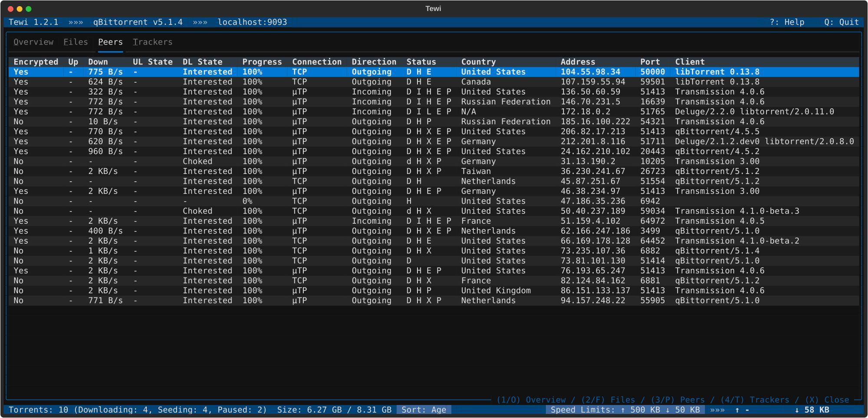Click the Peers tab
868x418 pixels.
[x=110, y=42]
